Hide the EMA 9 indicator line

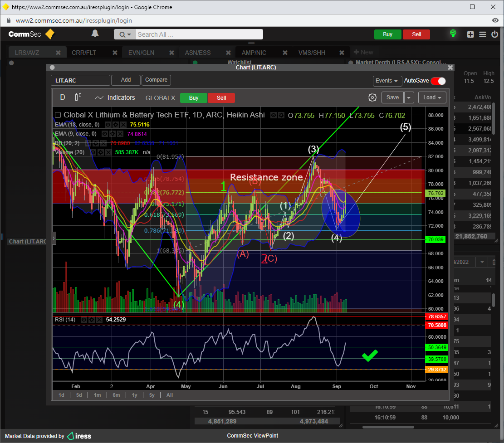pos(105,134)
